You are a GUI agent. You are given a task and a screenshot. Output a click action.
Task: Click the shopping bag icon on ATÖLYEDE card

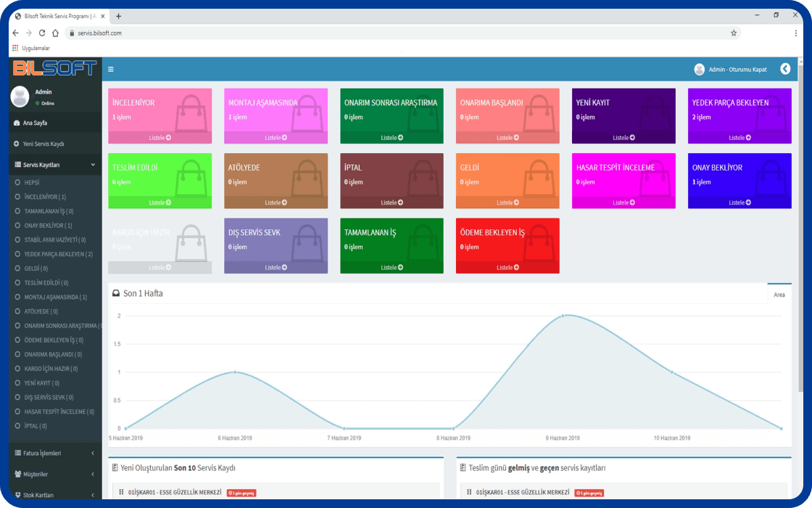307,178
